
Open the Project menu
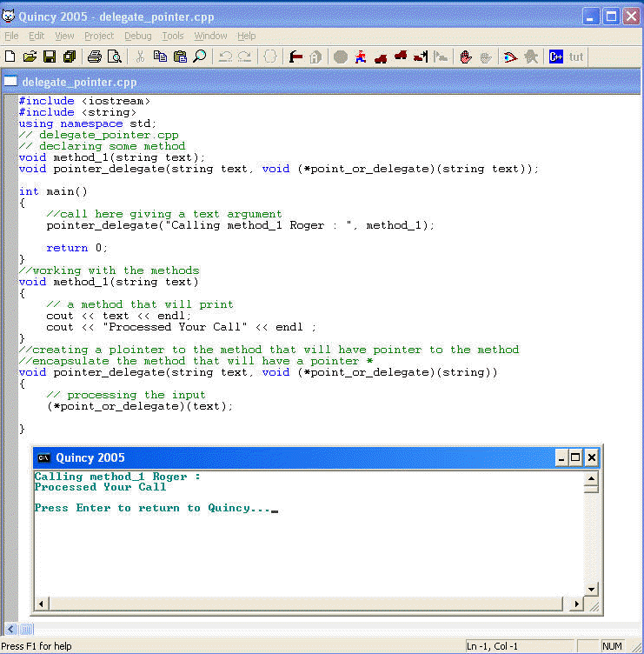[x=99, y=36]
